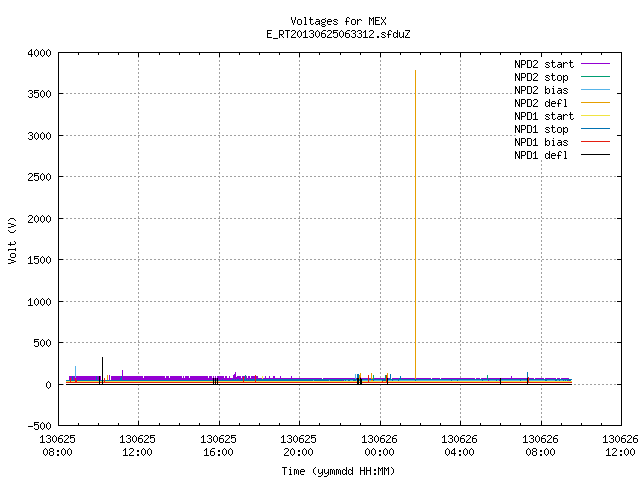
Task: Click the 3000 y-axis tick label
Action: coord(40,136)
